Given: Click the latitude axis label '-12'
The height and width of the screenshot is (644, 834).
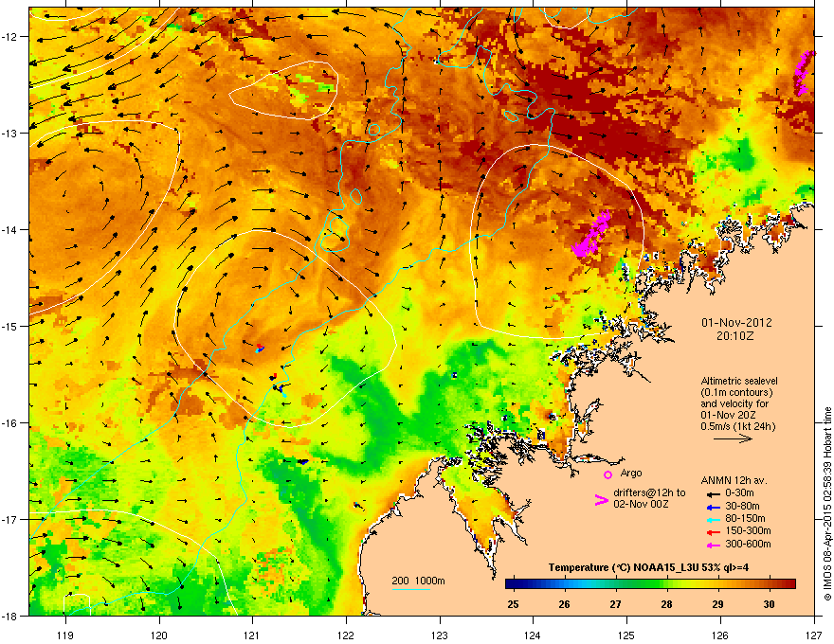Looking at the screenshot, I should point(9,37).
